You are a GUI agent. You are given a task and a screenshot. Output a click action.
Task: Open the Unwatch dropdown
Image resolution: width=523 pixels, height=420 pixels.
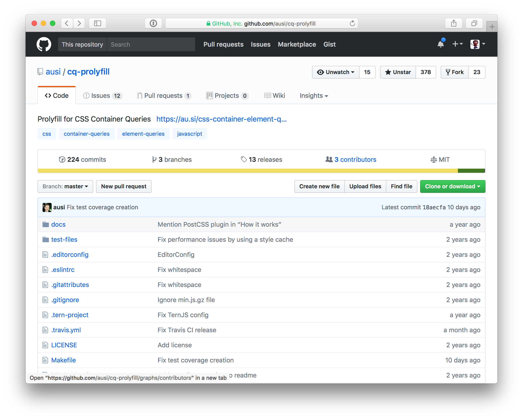click(336, 72)
